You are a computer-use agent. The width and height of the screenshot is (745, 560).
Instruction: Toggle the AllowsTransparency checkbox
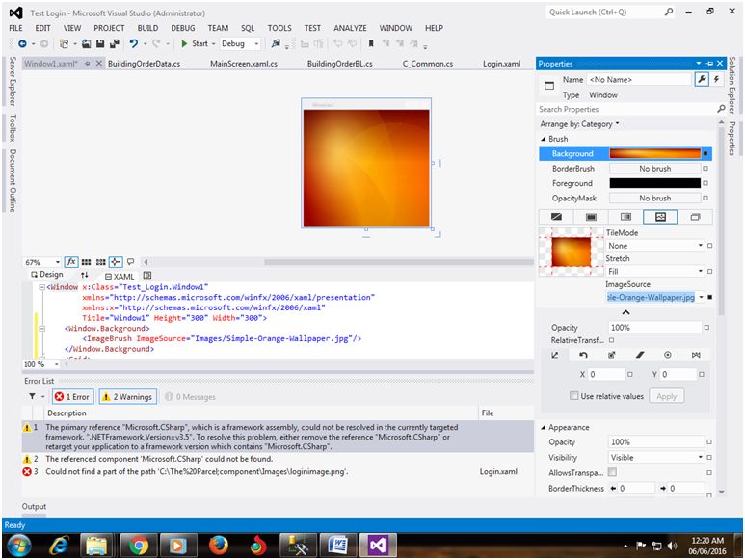pos(612,472)
